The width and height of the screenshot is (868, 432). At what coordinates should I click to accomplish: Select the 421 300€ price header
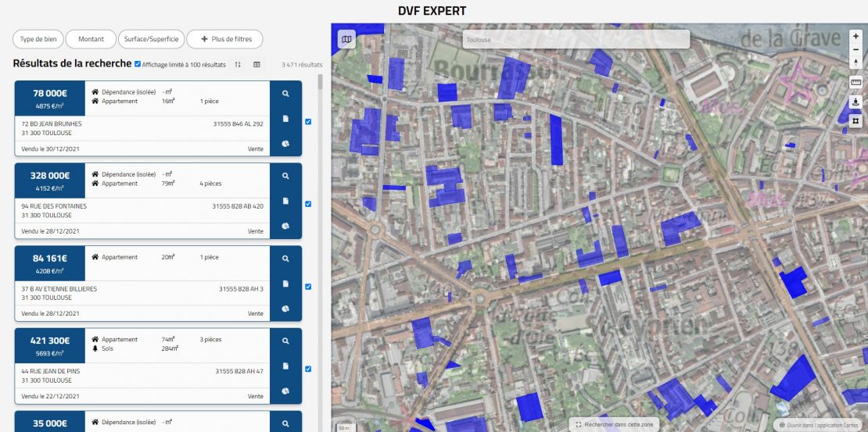pos(50,346)
